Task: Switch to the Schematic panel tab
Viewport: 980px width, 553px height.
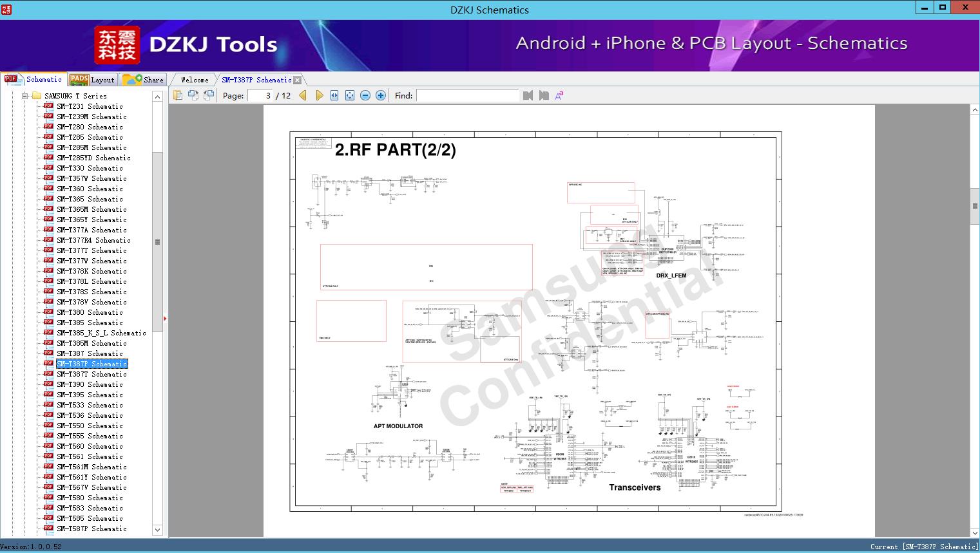Action: pyautogui.click(x=34, y=79)
